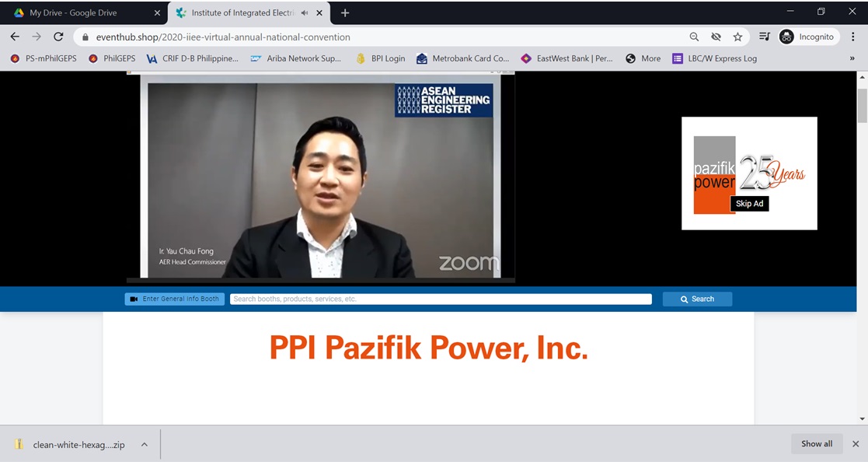
Task: Open the zoom magnifier icon in address bar
Action: 694,37
